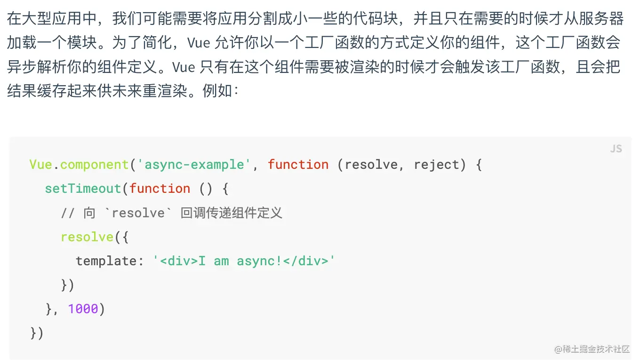Image resolution: width=640 pixels, height=364 pixels.
Task: Click the purple number 1000
Action: pyautogui.click(x=83, y=309)
